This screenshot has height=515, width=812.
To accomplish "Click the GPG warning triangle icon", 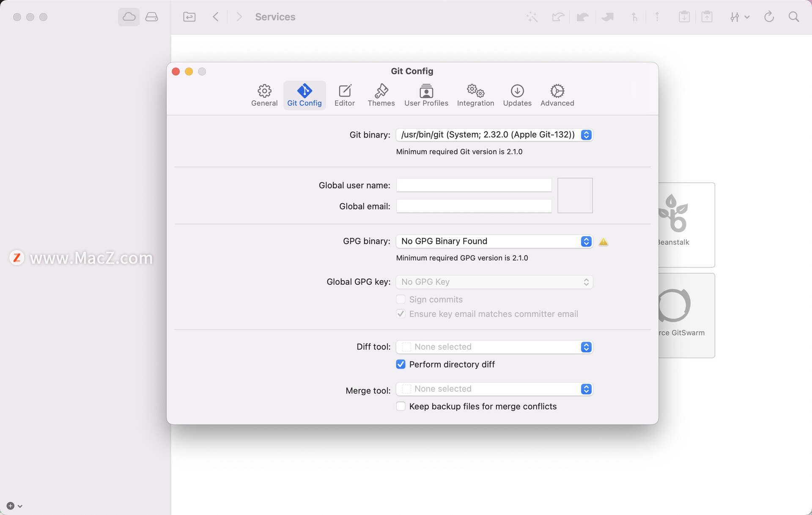I will tap(604, 242).
